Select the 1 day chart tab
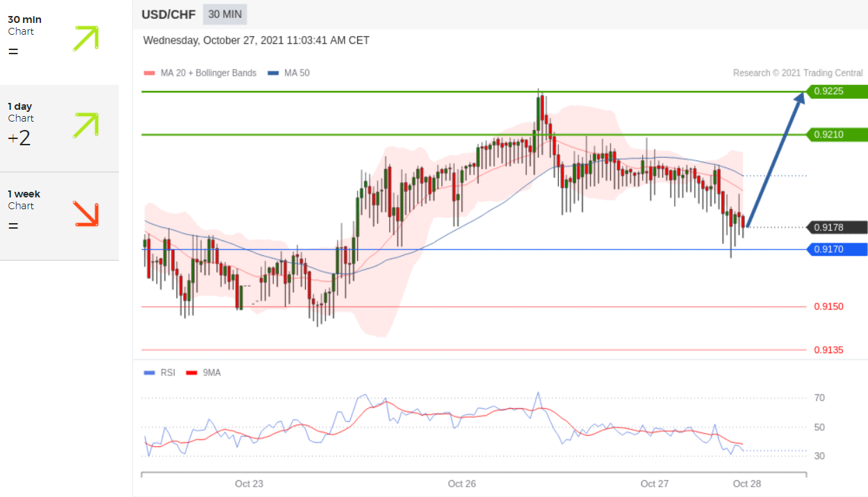Viewport: 868px width, 497px height. 59,129
